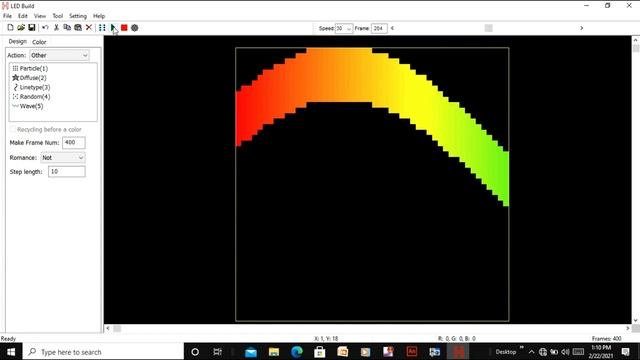Click the Windows Start button

(x=11, y=352)
